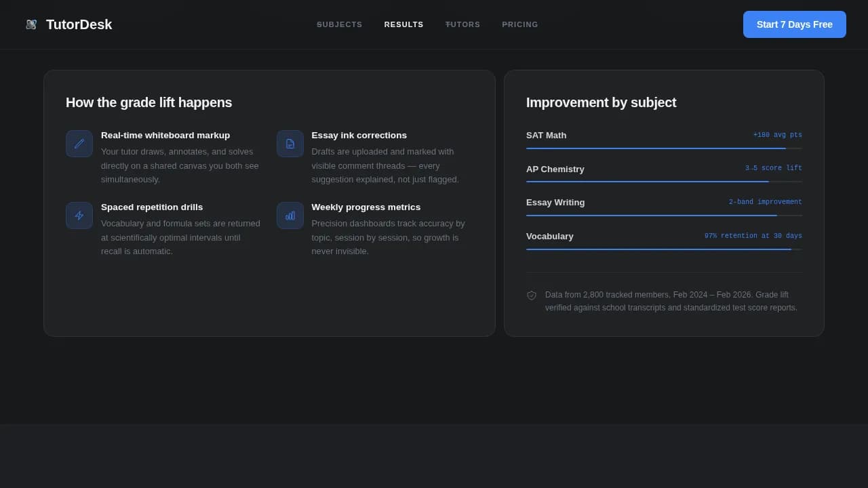Click the bar chart progress metrics icon
Screen dimensions: 868x488
coord(290,216)
